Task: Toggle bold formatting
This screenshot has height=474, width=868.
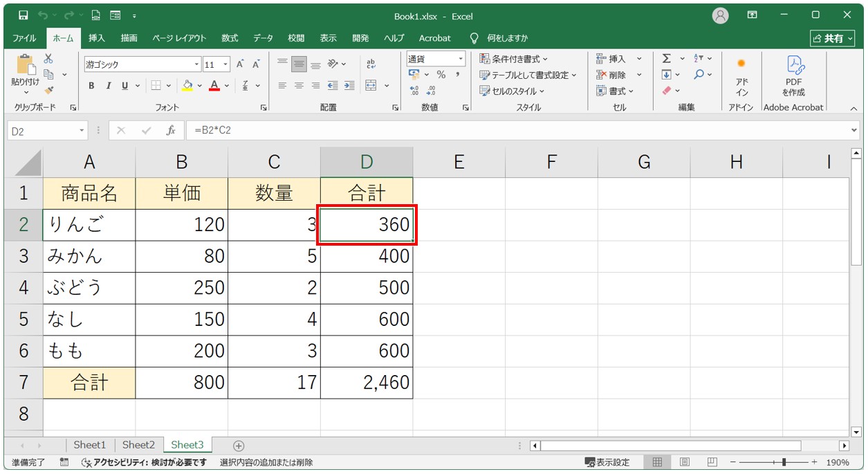Action: (91, 86)
